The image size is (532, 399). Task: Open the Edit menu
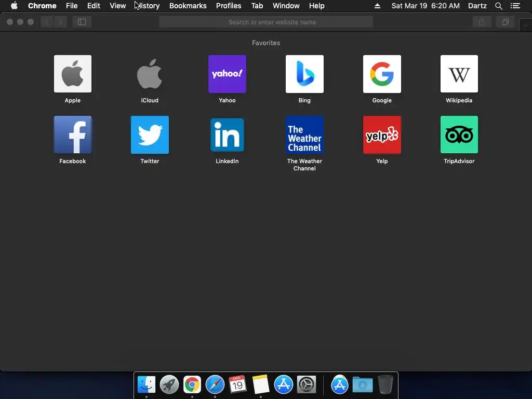coord(94,6)
